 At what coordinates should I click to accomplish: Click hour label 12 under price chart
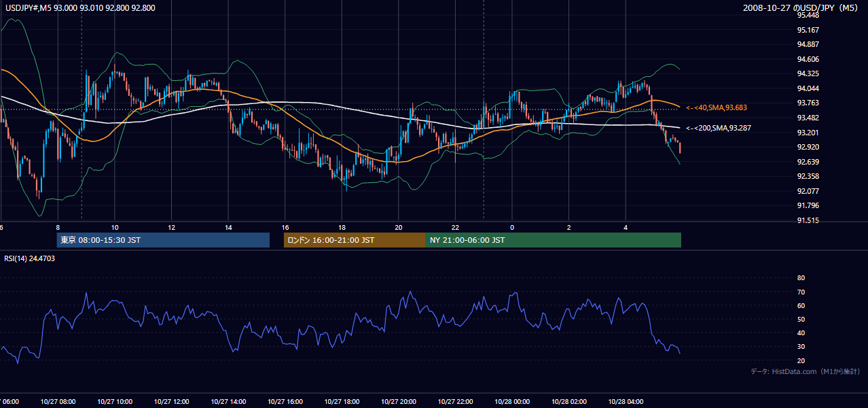coord(171,227)
